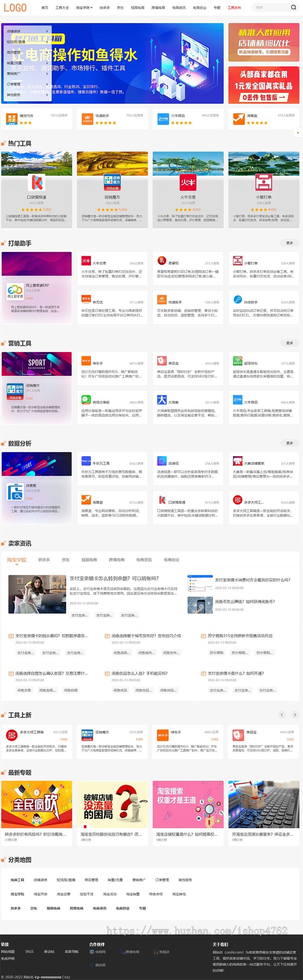
Task: Click the 大象店铺管家 icon
Action: point(238,461)
